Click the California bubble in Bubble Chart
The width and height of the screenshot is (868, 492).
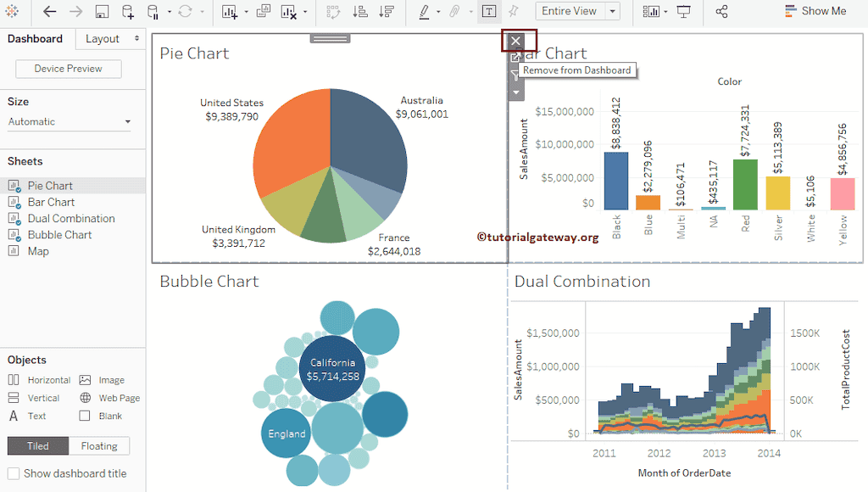coord(332,368)
